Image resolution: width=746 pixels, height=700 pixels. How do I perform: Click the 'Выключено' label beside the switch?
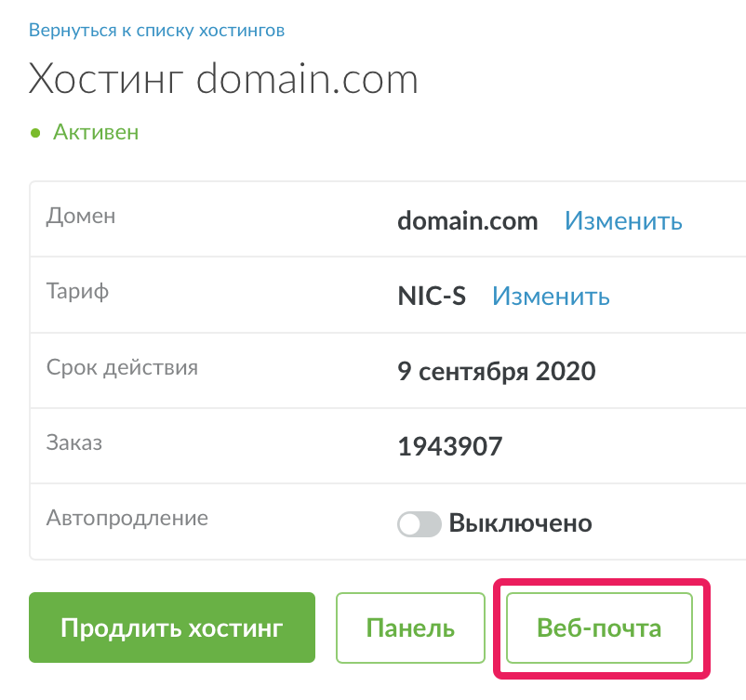tap(521, 523)
